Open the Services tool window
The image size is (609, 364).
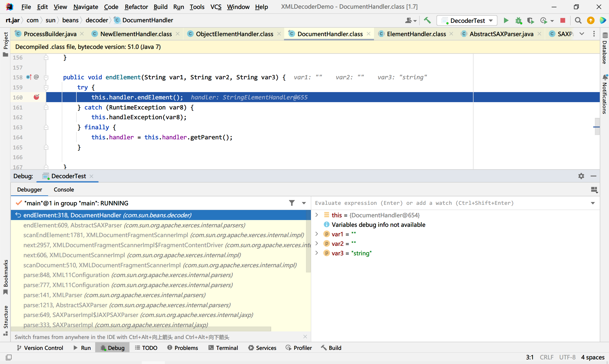(262, 348)
